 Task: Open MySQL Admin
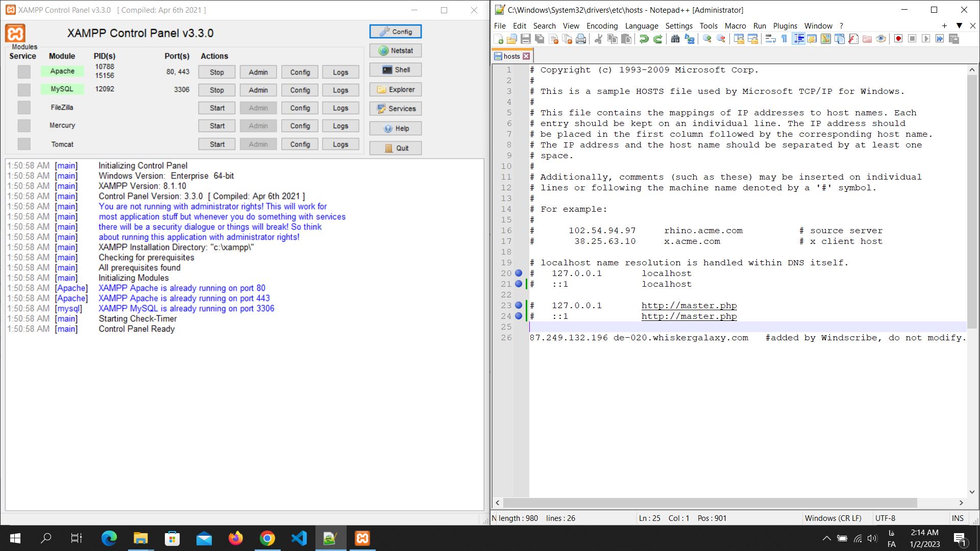258,90
